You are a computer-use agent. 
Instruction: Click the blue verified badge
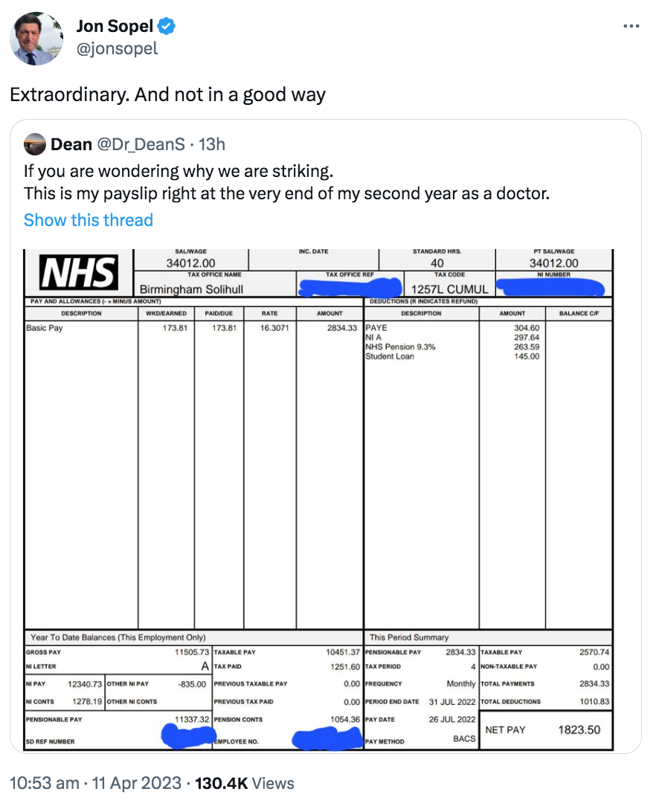pos(167,28)
